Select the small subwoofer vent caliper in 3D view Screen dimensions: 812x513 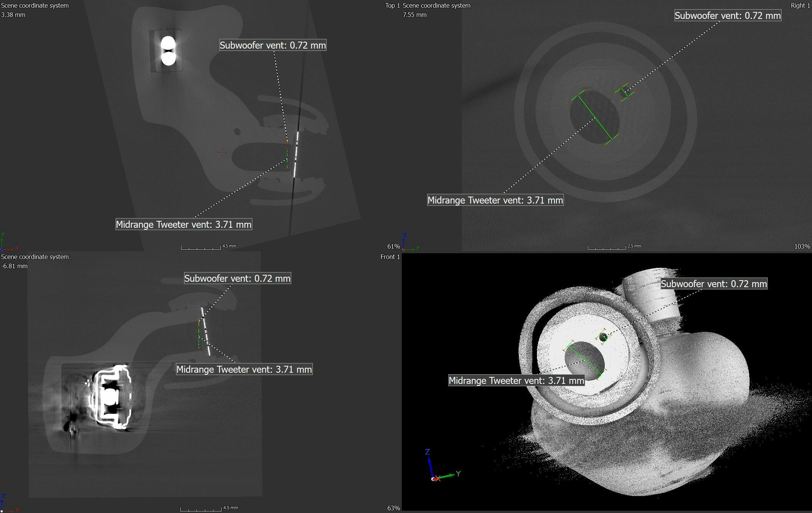(x=603, y=336)
